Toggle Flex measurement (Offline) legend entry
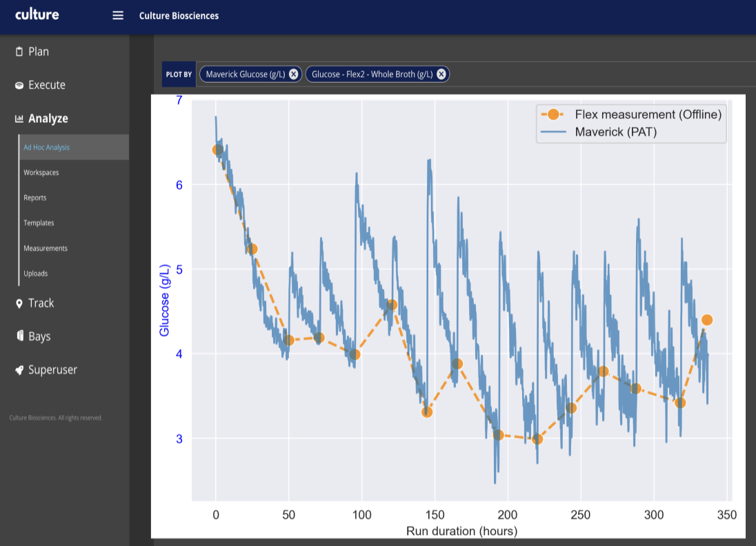 pyautogui.click(x=647, y=114)
